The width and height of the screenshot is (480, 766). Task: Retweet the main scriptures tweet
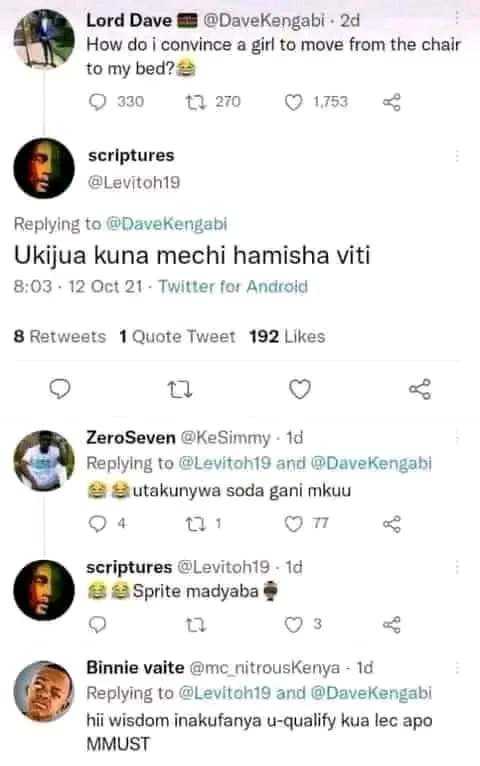180,390
